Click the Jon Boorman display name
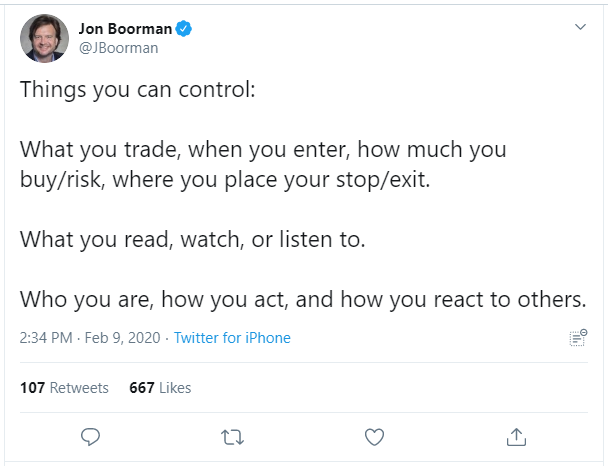Image resolution: width=608 pixels, height=466 pixels. (x=125, y=29)
